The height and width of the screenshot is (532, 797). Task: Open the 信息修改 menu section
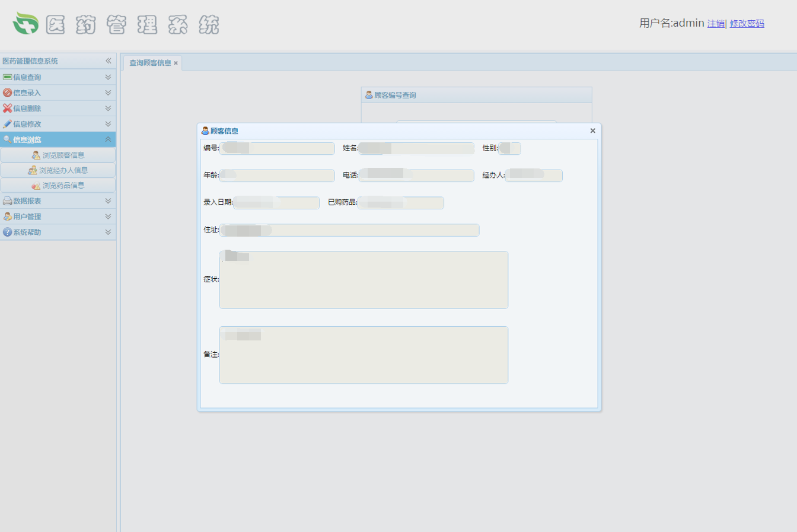[58, 124]
